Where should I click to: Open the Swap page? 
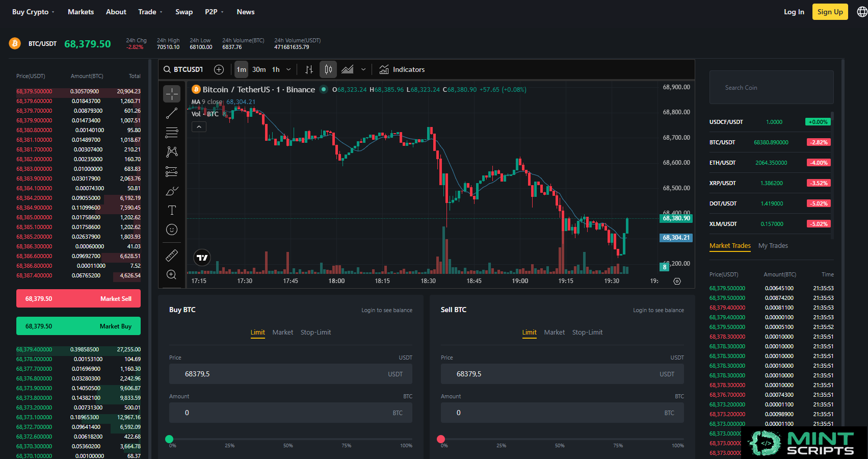[x=184, y=12]
